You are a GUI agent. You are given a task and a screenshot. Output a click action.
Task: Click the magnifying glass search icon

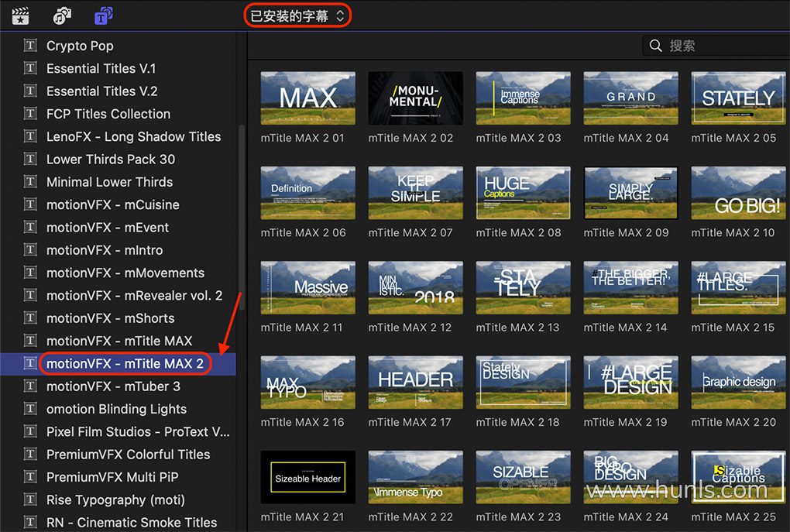pos(655,46)
